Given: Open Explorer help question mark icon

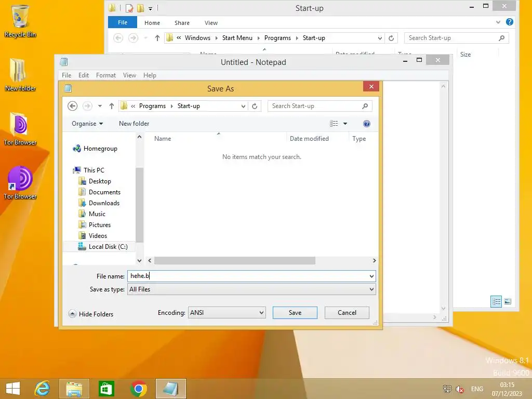Looking at the screenshot, I should 509,22.
